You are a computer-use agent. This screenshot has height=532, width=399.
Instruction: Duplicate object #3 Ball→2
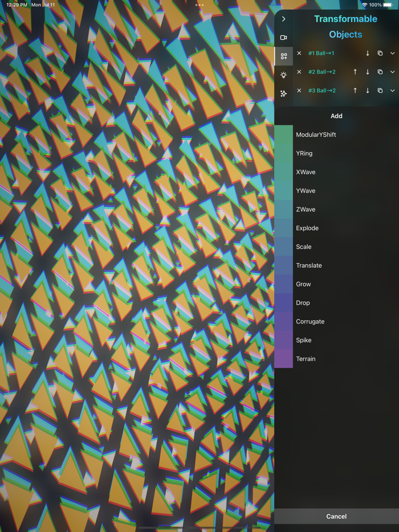(x=380, y=91)
